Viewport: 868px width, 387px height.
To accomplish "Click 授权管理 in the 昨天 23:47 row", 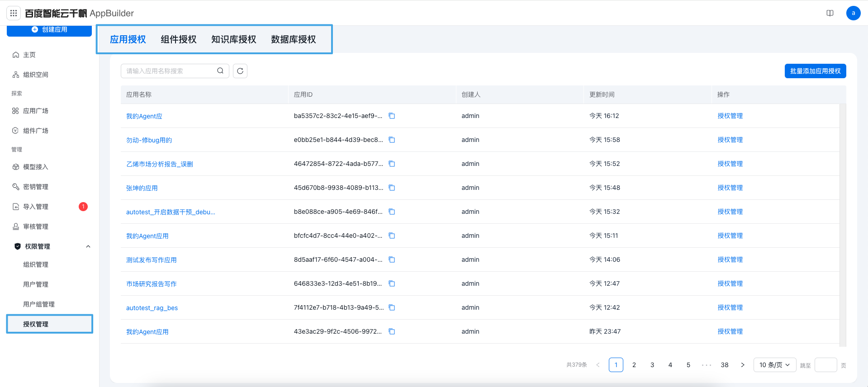I will tap(730, 331).
